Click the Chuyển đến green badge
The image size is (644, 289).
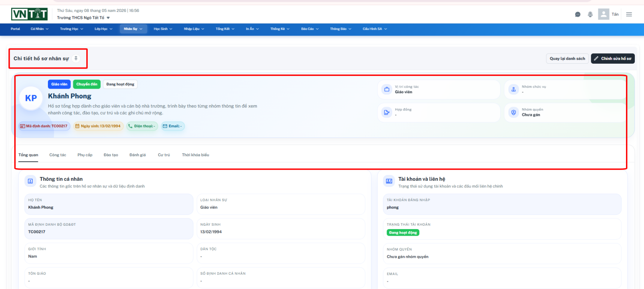[x=87, y=84]
